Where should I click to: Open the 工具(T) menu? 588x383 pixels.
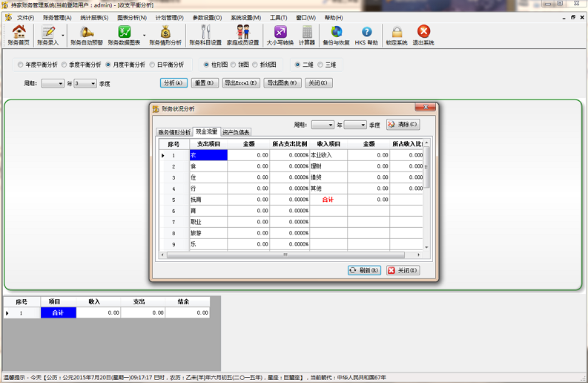[x=278, y=18]
